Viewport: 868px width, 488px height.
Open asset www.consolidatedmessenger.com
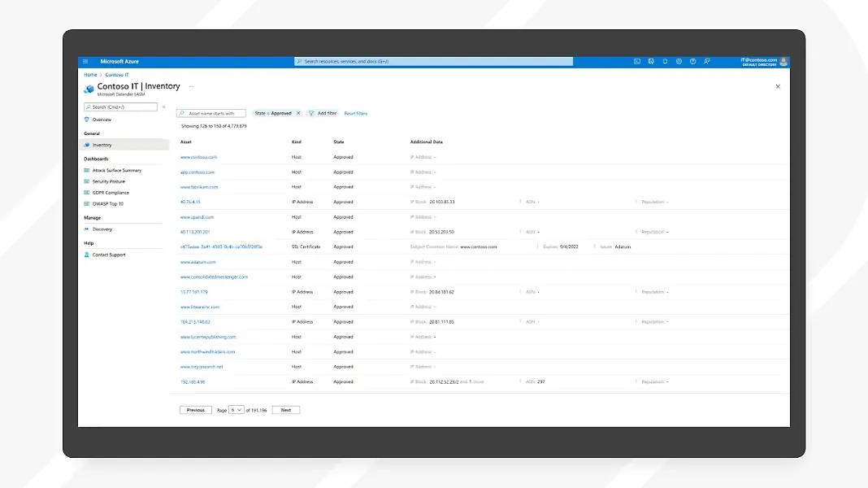pos(214,277)
